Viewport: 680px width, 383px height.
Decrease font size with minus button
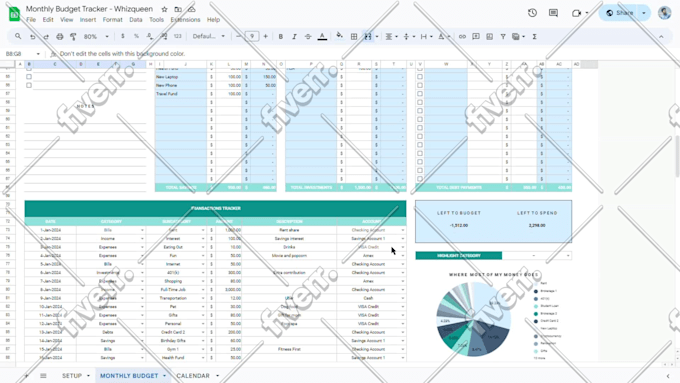click(x=239, y=37)
